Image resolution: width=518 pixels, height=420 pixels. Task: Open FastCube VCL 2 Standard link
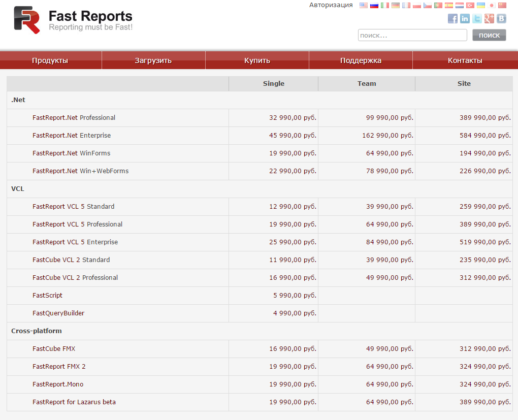[x=71, y=260]
